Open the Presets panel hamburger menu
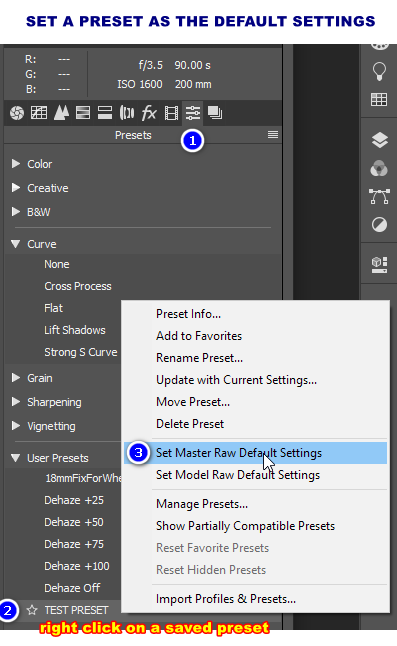Image resolution: width=397 pixels, height=646 pixels. click(x=273, y=135)
